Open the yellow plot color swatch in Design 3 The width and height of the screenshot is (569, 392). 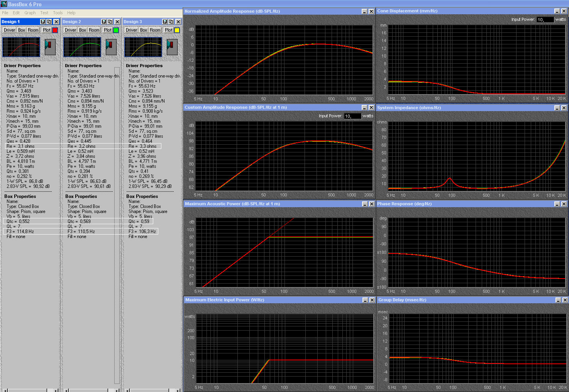177,30
